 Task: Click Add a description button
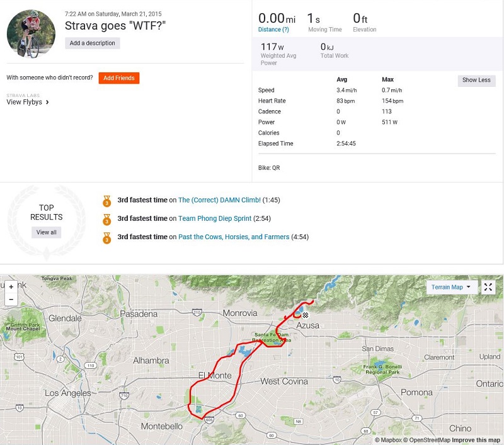click(x=92, y=43)
